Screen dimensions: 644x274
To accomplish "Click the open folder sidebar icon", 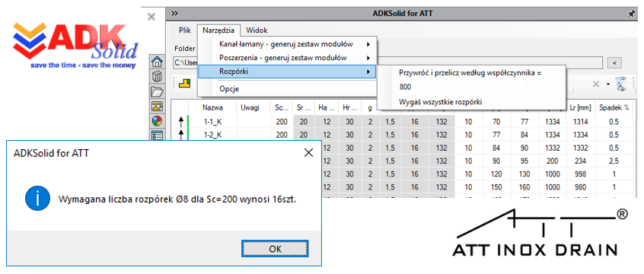I will pyautogui.click(x=157, y=91).
